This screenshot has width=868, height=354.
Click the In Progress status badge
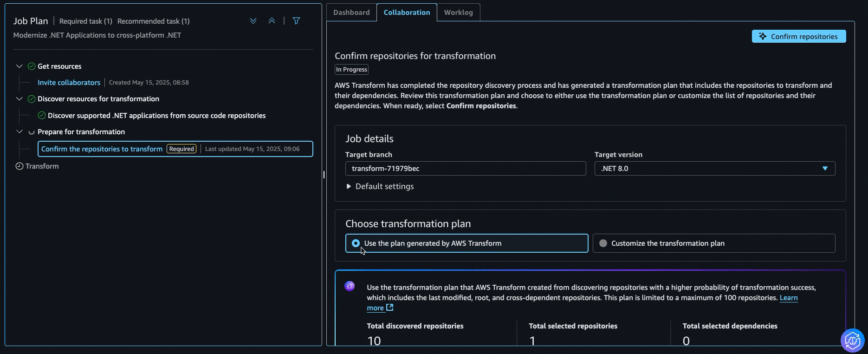coord(352,70)
